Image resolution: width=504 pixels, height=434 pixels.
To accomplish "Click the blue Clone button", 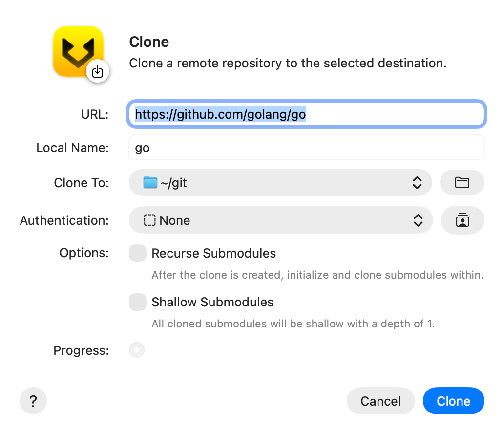I will coord(454,401).
